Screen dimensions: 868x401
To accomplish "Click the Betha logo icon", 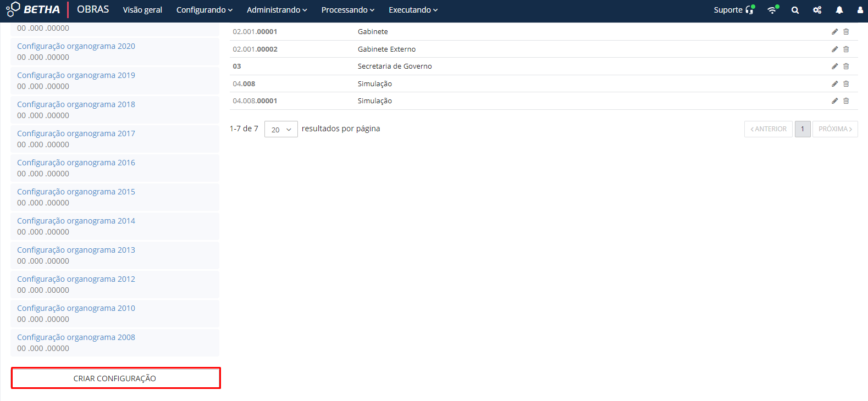I will coord(13,9).
